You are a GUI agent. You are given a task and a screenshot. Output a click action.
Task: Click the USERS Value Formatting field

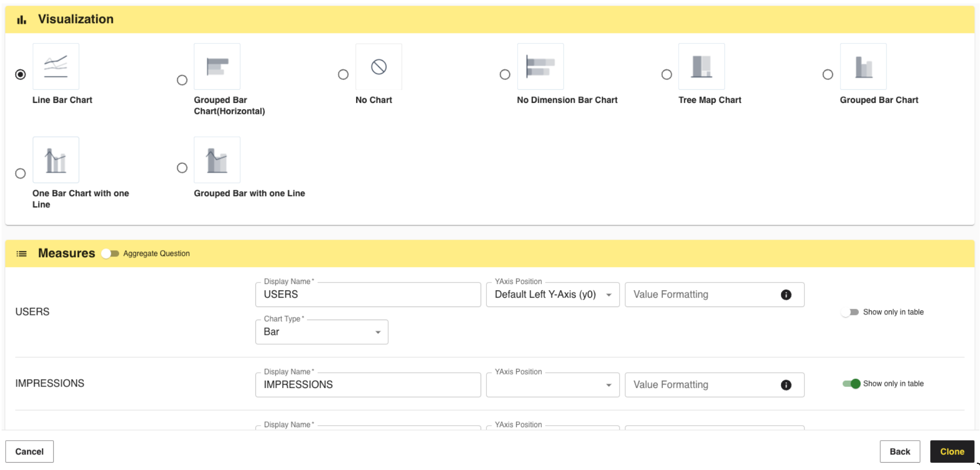pyautogui.click(x=714, y=295)
